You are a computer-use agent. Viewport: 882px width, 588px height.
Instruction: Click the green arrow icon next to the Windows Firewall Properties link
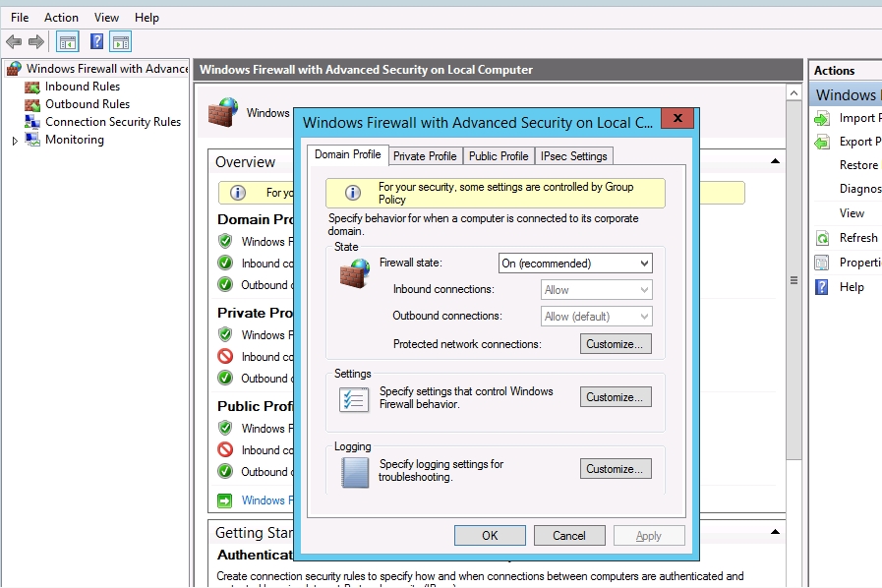[x=225, y=500]
